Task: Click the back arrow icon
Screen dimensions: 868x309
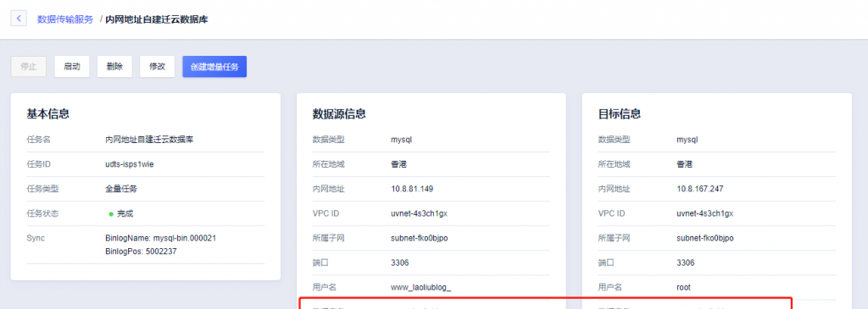Action: 19,19
